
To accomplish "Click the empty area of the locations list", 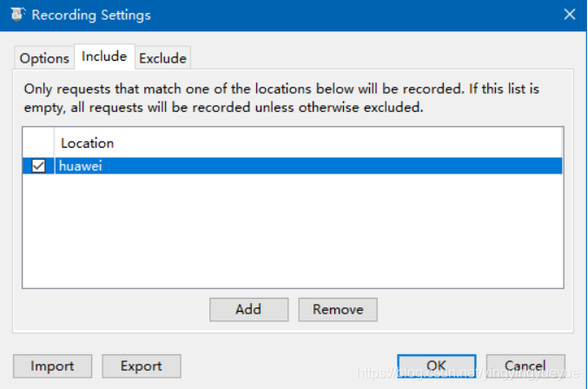I will point(293,230).
